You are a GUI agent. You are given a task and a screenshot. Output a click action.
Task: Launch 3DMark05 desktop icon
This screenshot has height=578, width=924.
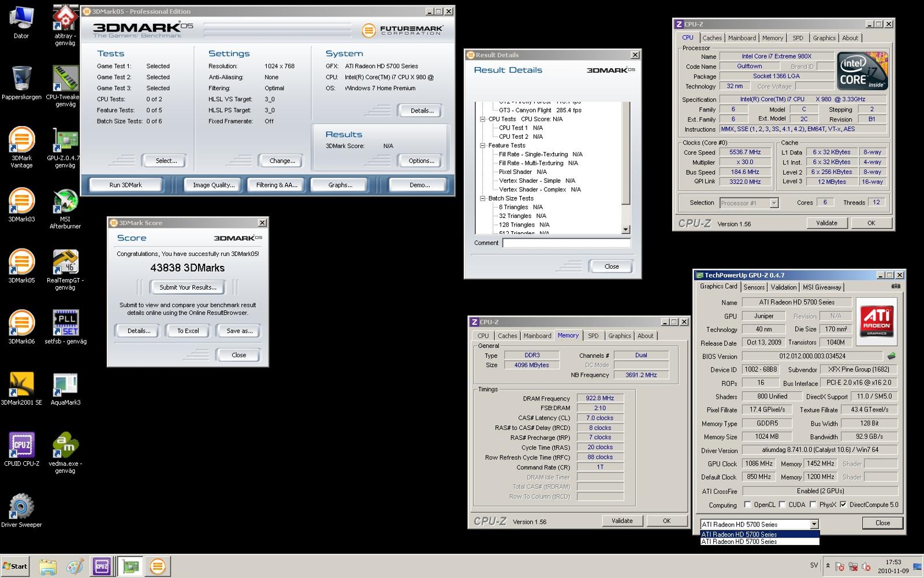(21, 266)
